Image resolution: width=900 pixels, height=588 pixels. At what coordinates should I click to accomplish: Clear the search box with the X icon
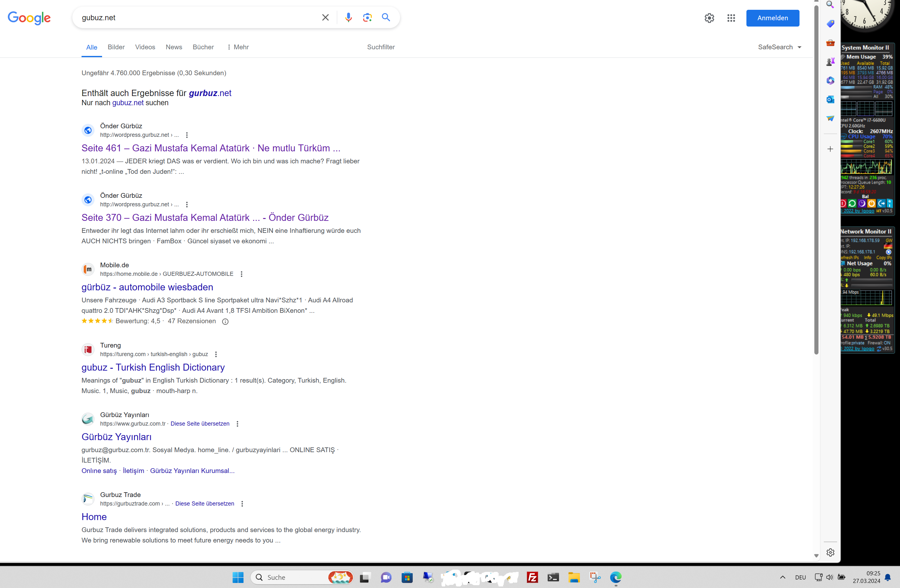coord(325,17)
